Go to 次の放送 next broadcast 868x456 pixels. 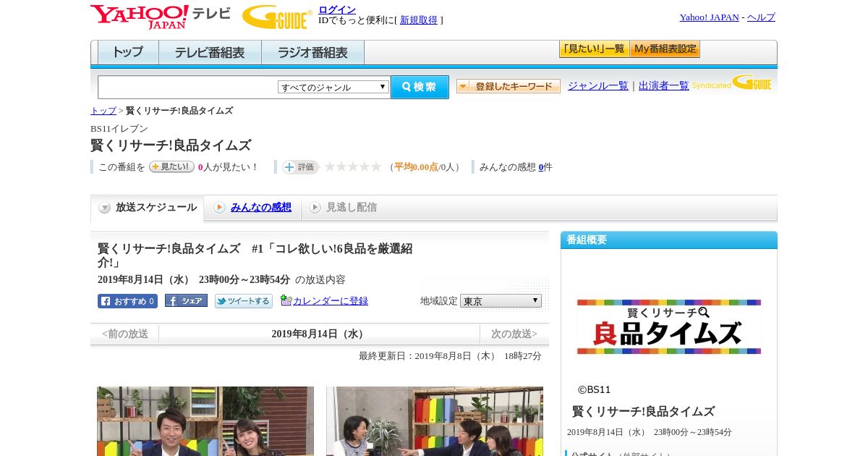(514, 334)
